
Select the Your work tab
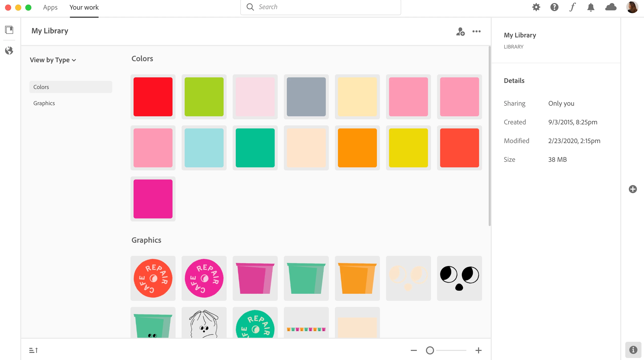coord(84,7)
